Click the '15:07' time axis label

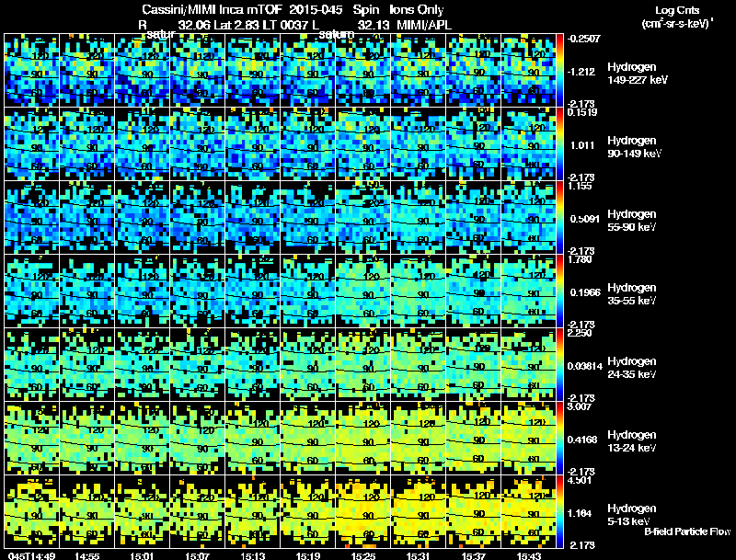point(198,555)
